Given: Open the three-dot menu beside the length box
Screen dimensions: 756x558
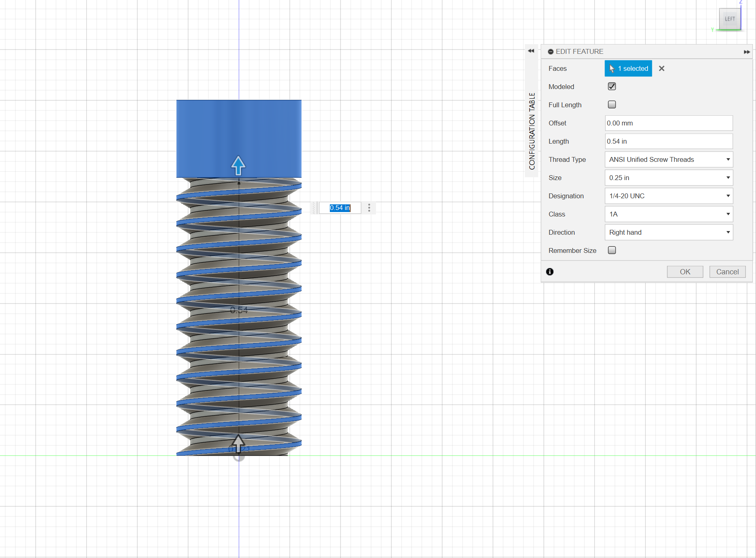Looking at the screenshot, I should [369, 208].
